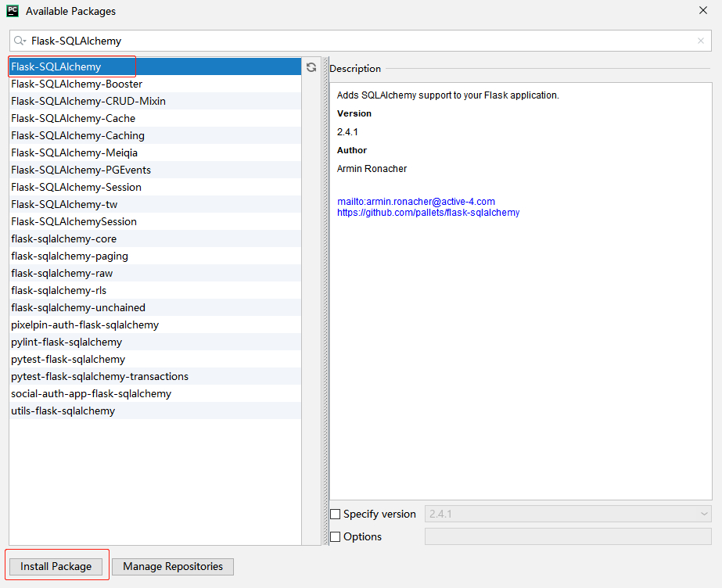Select pytest-flask-sqlalchemy package row
This screenshot has height=588, width=722.
(x=155, y=359)
